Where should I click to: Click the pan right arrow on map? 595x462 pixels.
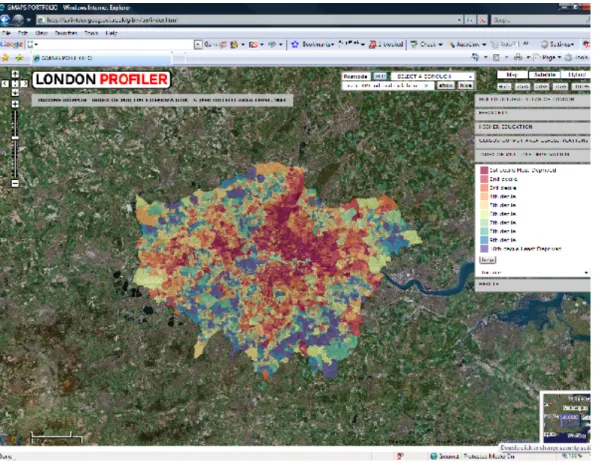coord(24,84)
